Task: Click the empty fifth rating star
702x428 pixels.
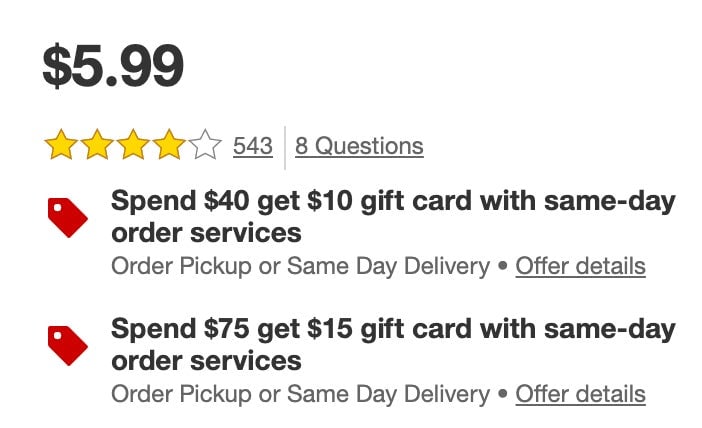Action: pos(205,145)
